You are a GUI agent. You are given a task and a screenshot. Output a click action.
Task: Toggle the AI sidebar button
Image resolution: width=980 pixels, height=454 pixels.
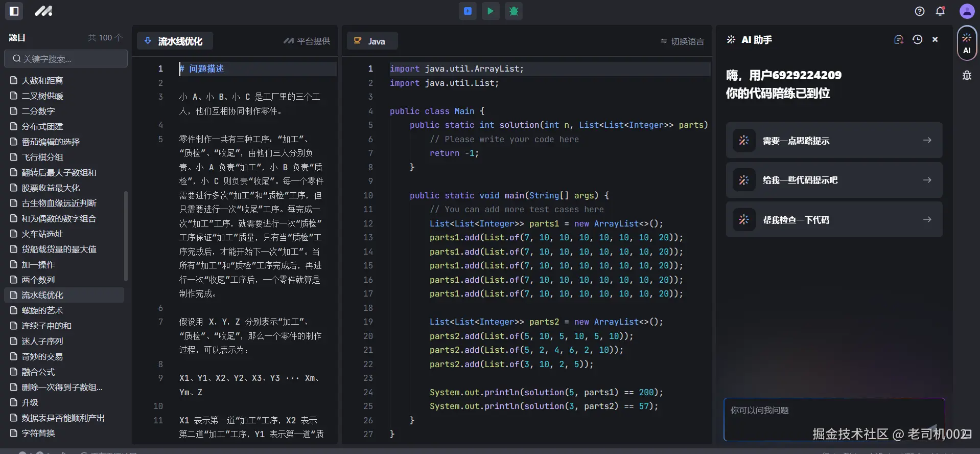point(966,43)
